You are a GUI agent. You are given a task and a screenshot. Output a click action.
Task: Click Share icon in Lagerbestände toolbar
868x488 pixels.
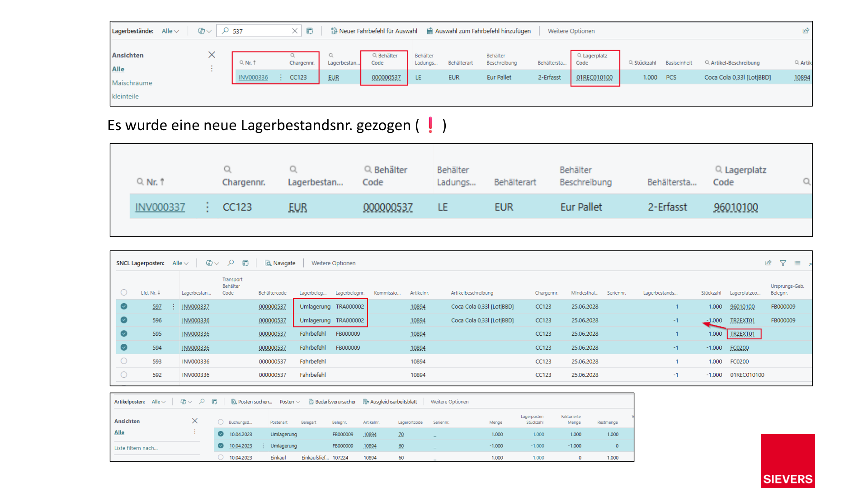(x=806, y=31)
